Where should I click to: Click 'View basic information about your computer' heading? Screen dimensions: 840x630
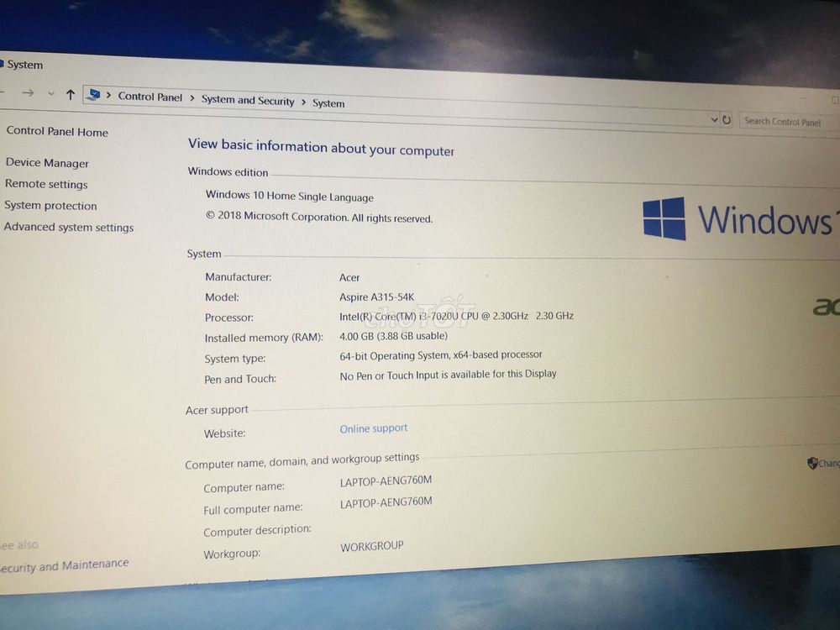point(321,147)
